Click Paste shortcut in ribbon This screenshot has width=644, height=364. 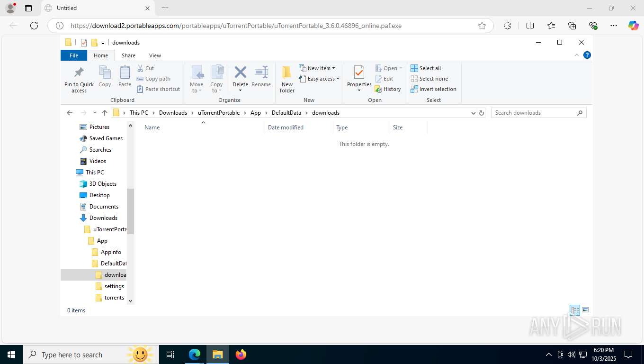(159, 89)
